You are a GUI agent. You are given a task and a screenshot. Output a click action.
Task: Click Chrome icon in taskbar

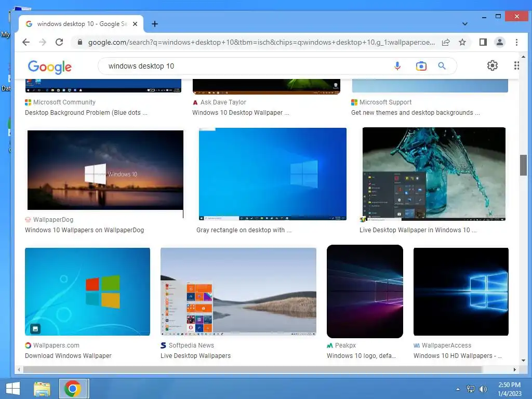point(73,389)
